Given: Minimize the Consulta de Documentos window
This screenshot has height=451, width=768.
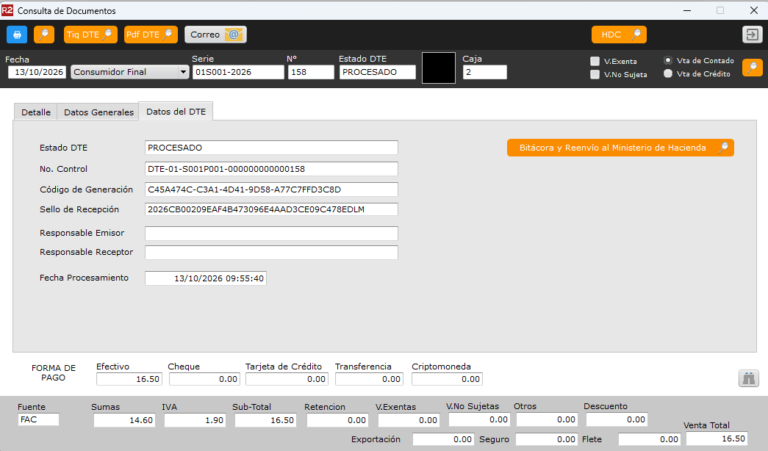Looking at the screenshot, I should click(687, 10).
